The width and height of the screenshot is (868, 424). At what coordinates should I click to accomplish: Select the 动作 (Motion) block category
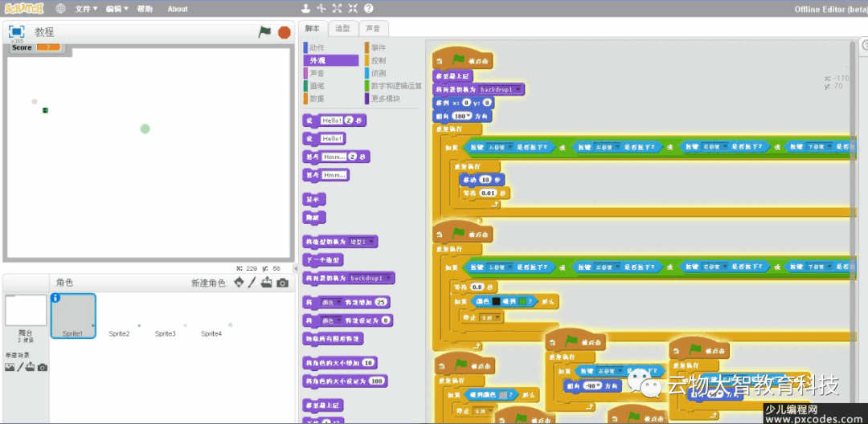pos(317,48)
